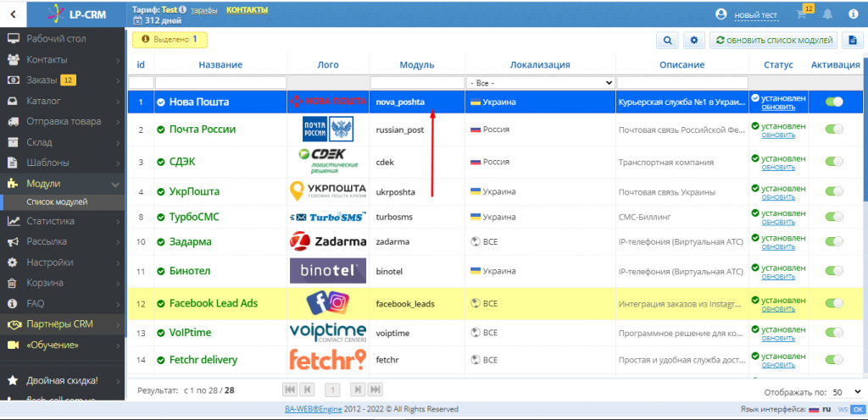This screenshot has height=420, width=868.
Task: Open Корзина in sidebar
Action: (x=63, y=283)
